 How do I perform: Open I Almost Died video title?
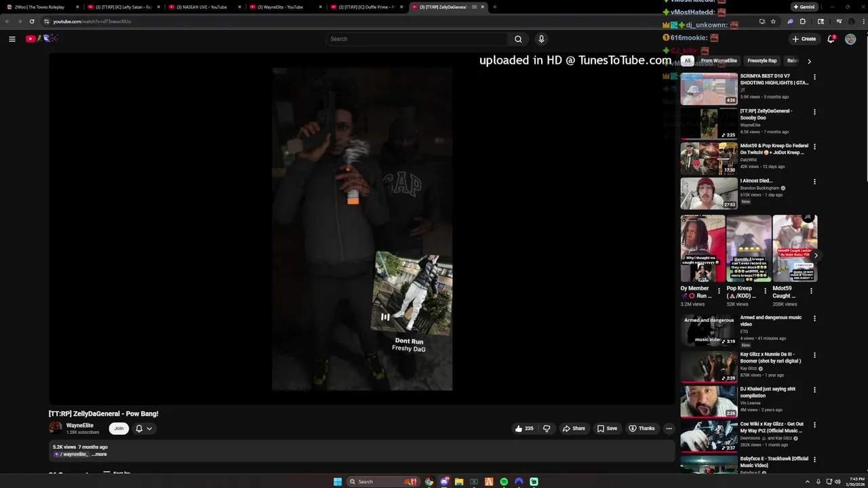click(756, 181)
